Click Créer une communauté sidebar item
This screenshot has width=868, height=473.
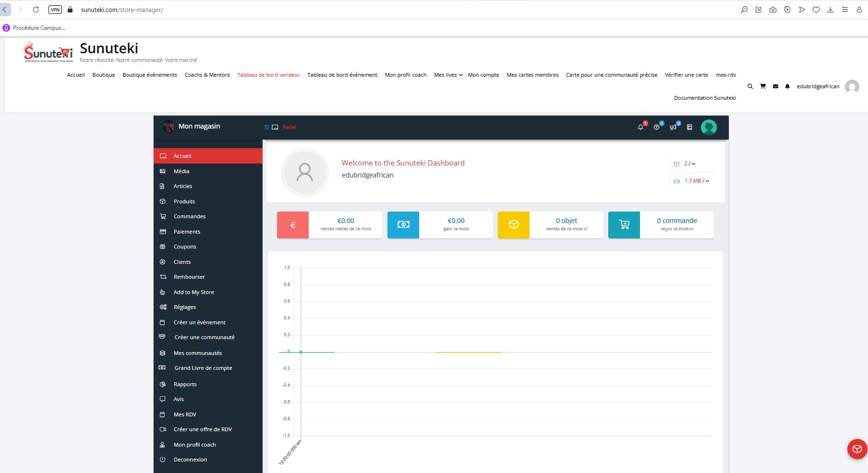[204, 337]
